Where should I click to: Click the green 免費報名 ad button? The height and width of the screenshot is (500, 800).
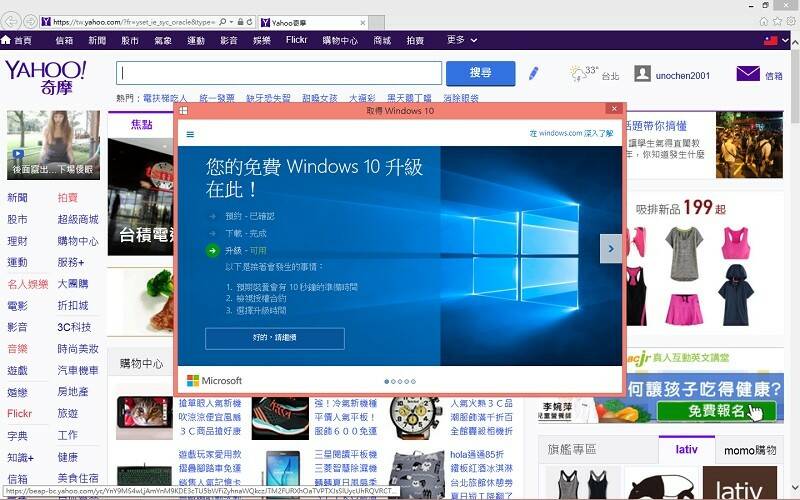click(716, 411)
